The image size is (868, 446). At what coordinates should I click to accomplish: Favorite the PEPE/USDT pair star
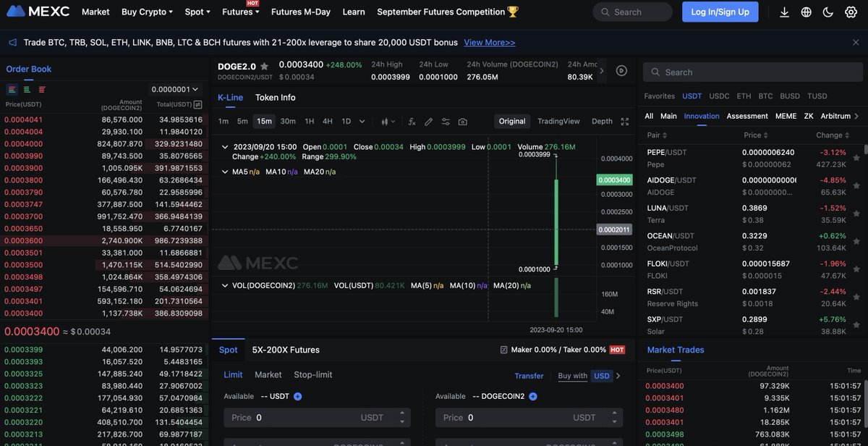pyautogui.click(x=856, y=158)
